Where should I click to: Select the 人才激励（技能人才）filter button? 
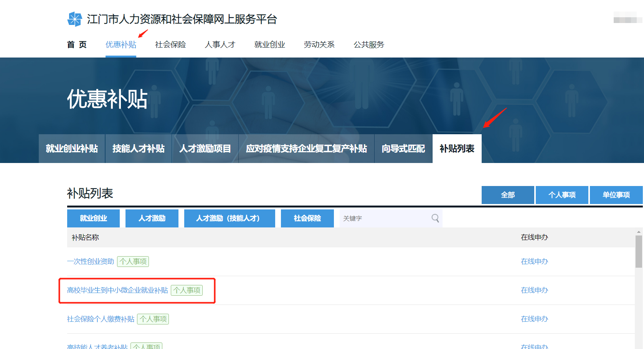click(x=229, y=218)
